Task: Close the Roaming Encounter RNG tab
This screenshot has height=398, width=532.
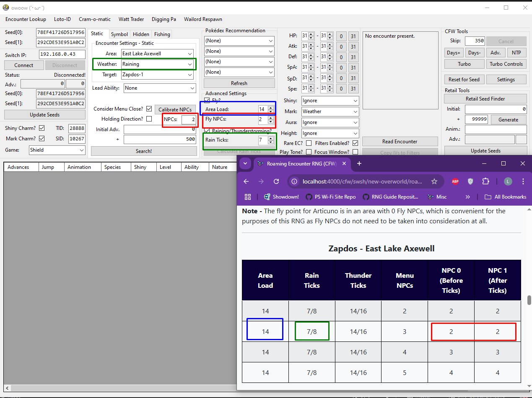Action: click(344, 163)
